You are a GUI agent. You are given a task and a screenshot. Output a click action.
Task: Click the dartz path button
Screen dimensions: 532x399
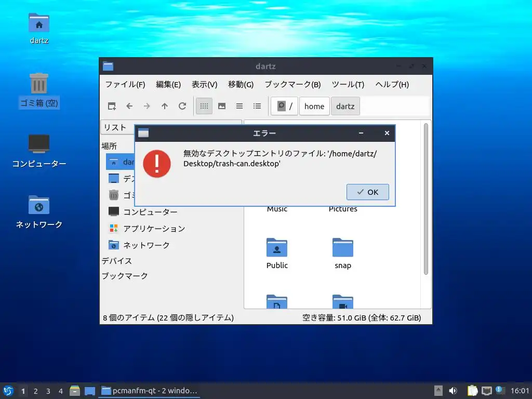tap(345, 106)
